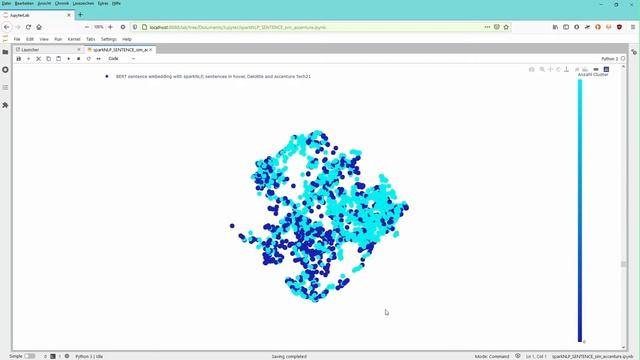Image resolution: width=640 pixels, height=360 pixels.
Task: Open the Property Inspector in right sidebar
Action: [x=634, y=52]
